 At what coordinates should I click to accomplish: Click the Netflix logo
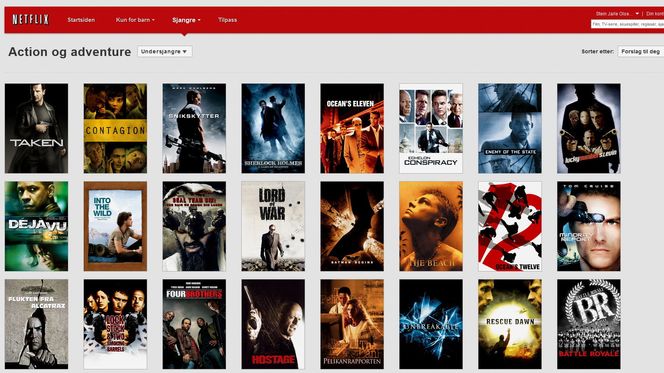pyautogui.click(x=30, y=19)
